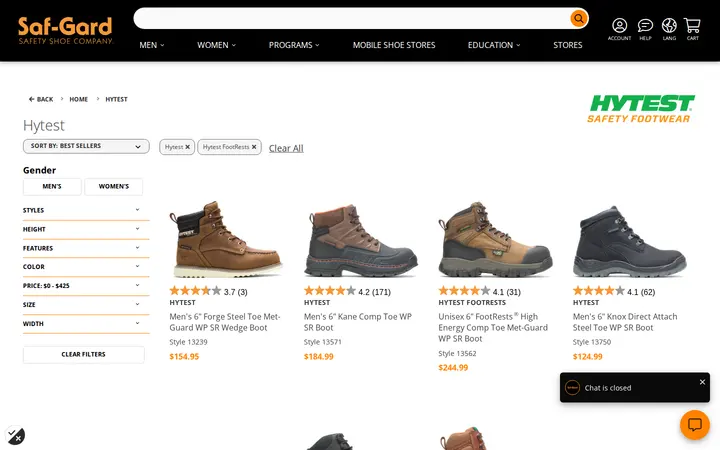720x450 pixels.
Task: Click the Clear All link
Action: (x=286, y=148)
